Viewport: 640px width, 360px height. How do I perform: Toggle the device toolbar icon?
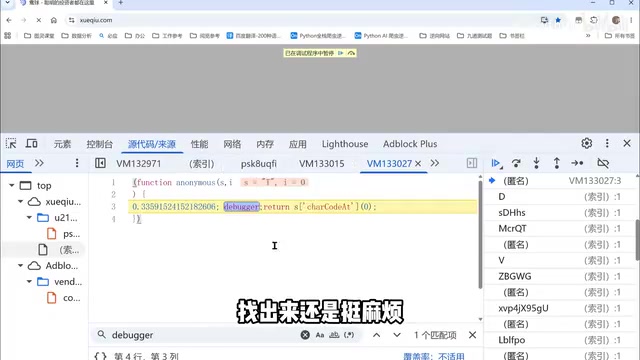coord(31,144)
